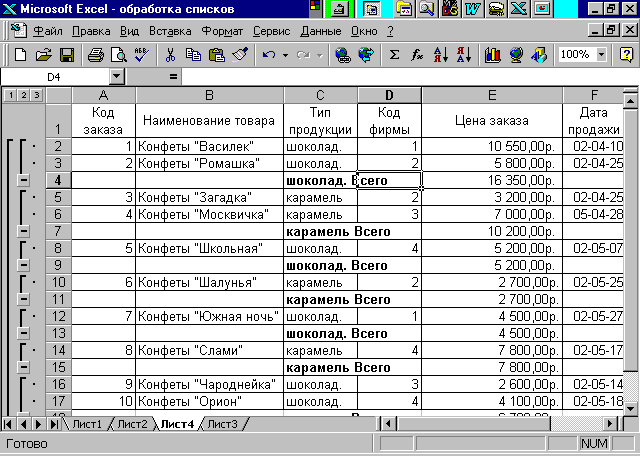Viewport: 640px width, 456px height.
Task: Collapse the outline group at row 4
Action: (24, 180)
